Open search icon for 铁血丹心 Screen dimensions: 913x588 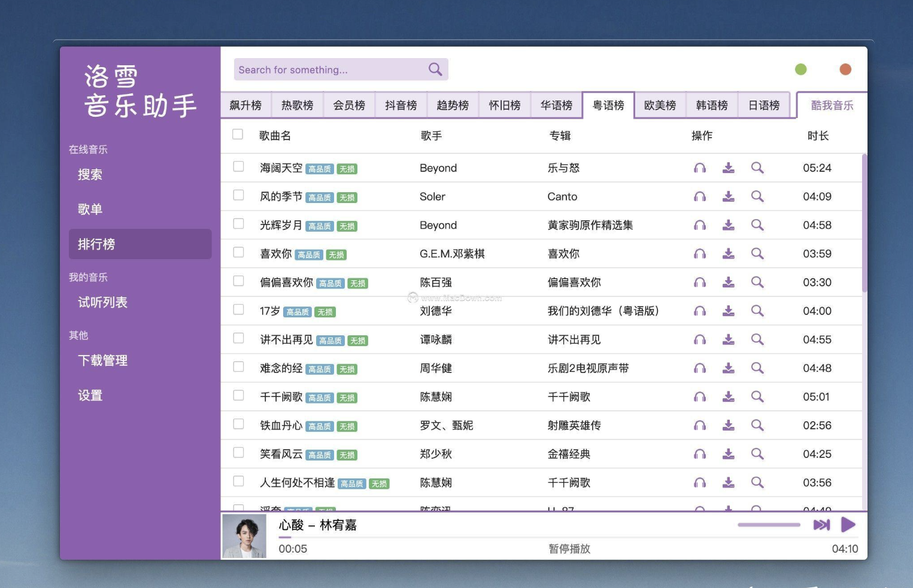click(757, 425)
